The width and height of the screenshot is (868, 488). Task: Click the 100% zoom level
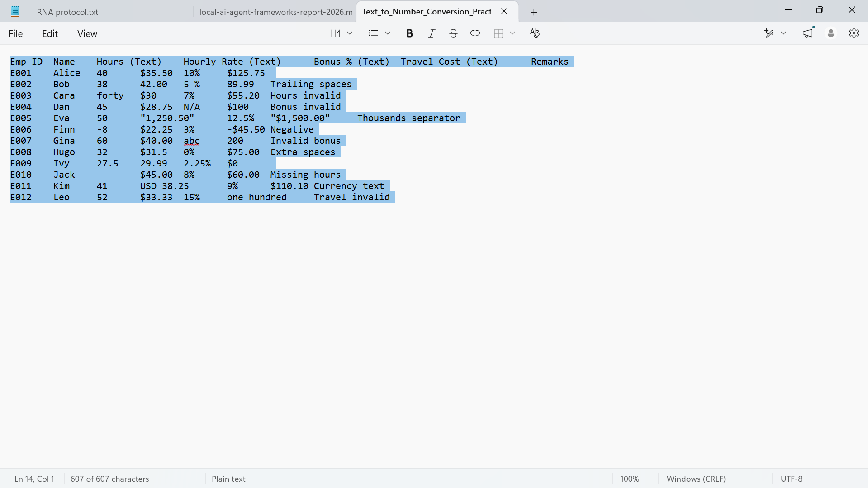pyautogui.click(x=630, y=479)
